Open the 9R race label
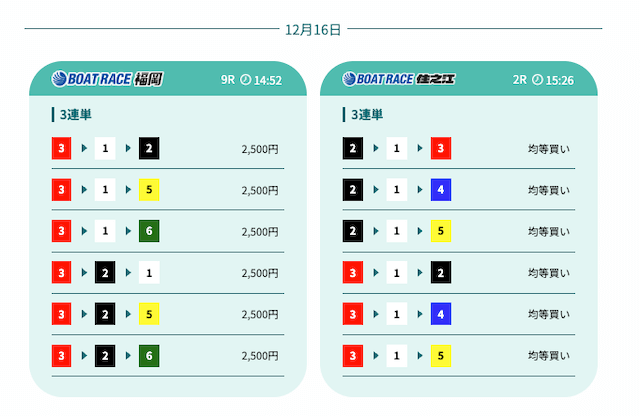The image size is (640, 416). click(227, 80)
